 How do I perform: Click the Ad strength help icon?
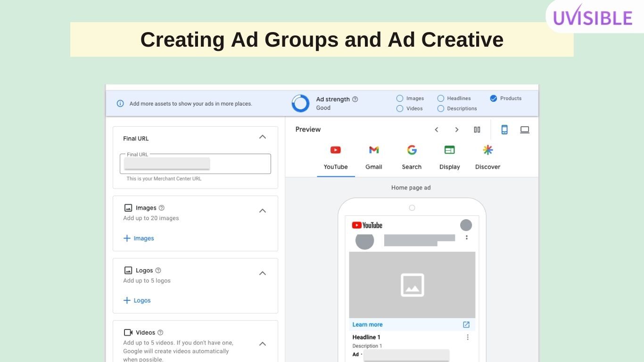pos(356,99)
